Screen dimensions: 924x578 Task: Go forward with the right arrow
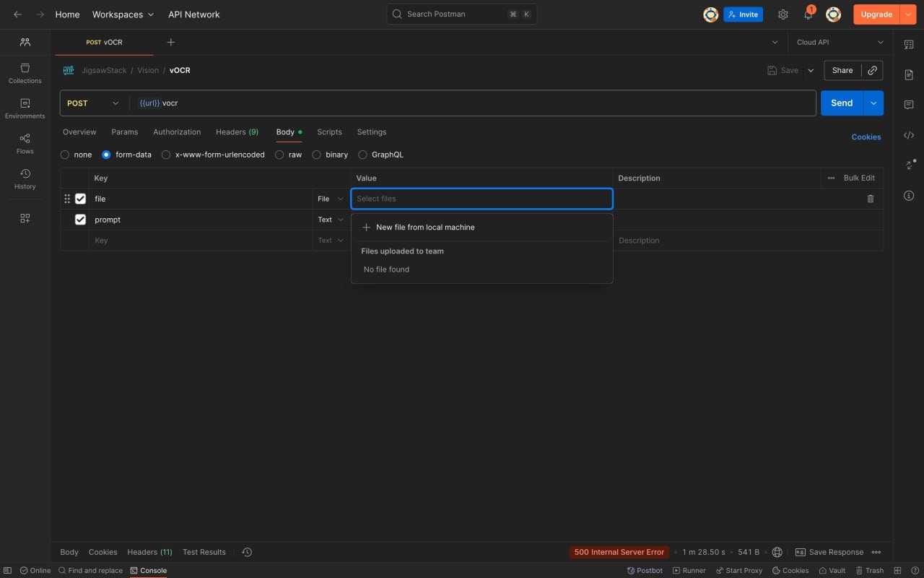(40, 14)
